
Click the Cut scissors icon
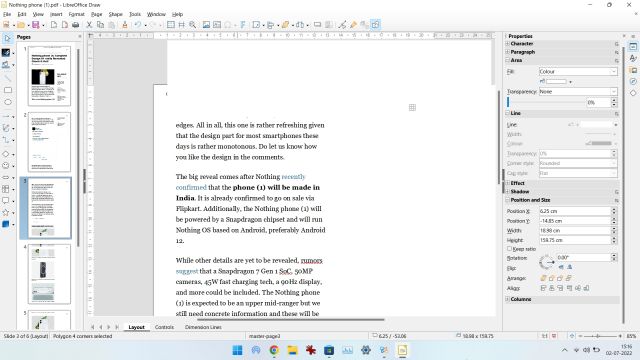tap(89, 25)
